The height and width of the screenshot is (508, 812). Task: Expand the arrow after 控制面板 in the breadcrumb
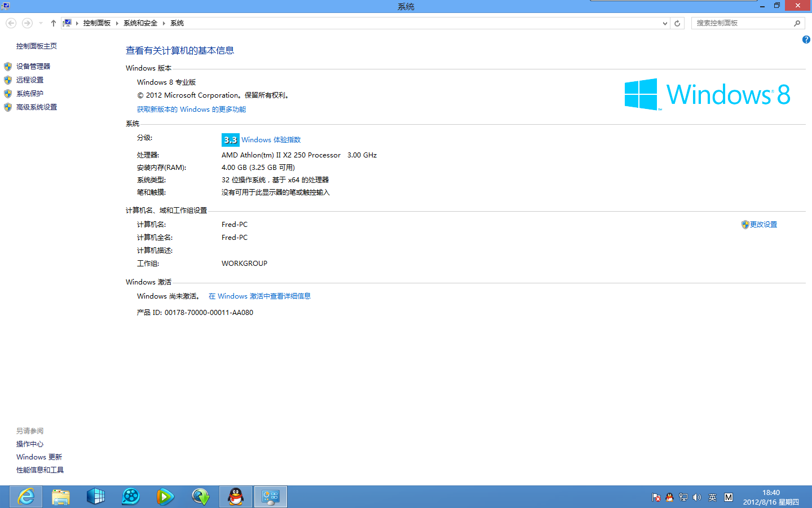click(117, 23)
